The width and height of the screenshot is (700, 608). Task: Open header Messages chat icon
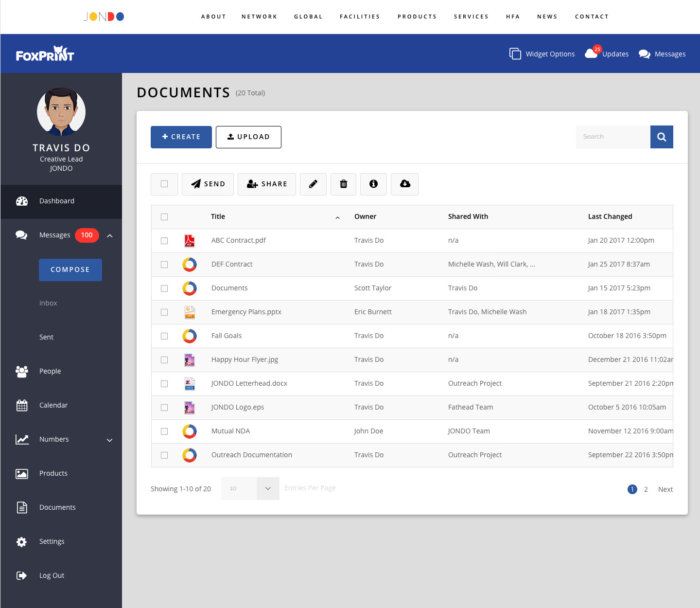click(645, 54)
